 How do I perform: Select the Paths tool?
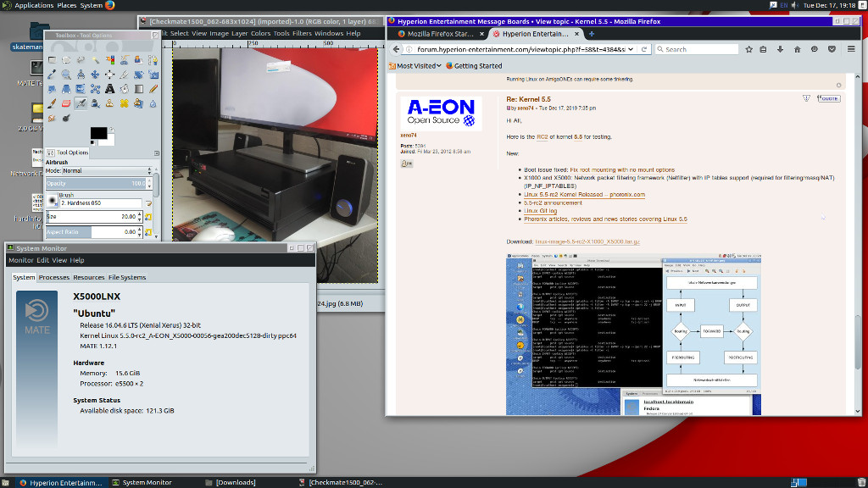click(153, 60)
